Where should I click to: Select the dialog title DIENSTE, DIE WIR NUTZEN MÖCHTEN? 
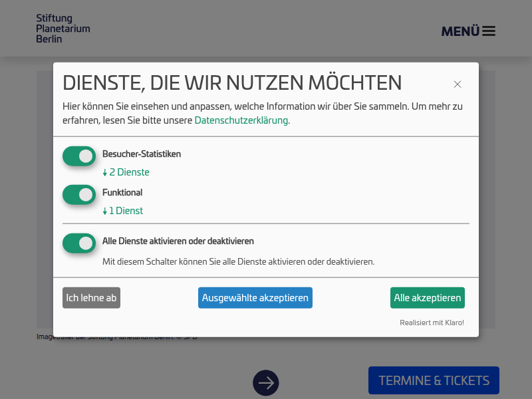pyautogui.click(x=232, y=82)
